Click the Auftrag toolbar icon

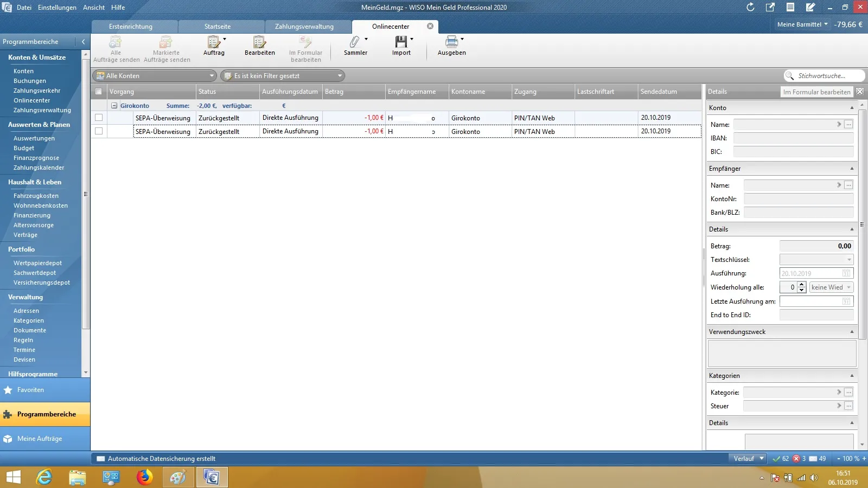(214, 42)
